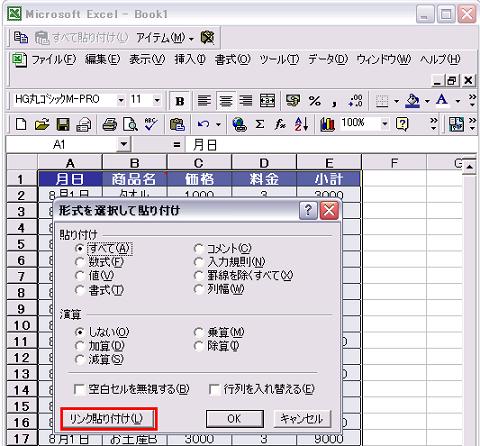This screenshot has width=480, height=446.
Task: Click the Merge and Center icon
Action: (267, 101)
